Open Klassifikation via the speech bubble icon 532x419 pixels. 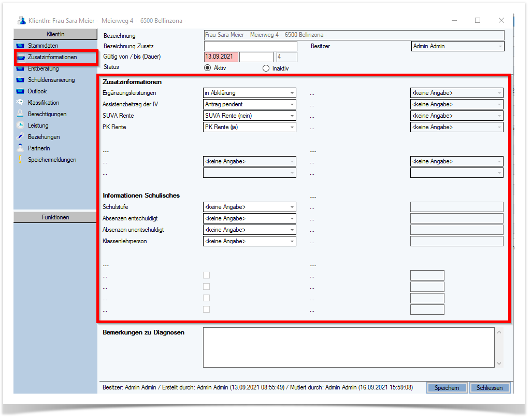(20, 103)
